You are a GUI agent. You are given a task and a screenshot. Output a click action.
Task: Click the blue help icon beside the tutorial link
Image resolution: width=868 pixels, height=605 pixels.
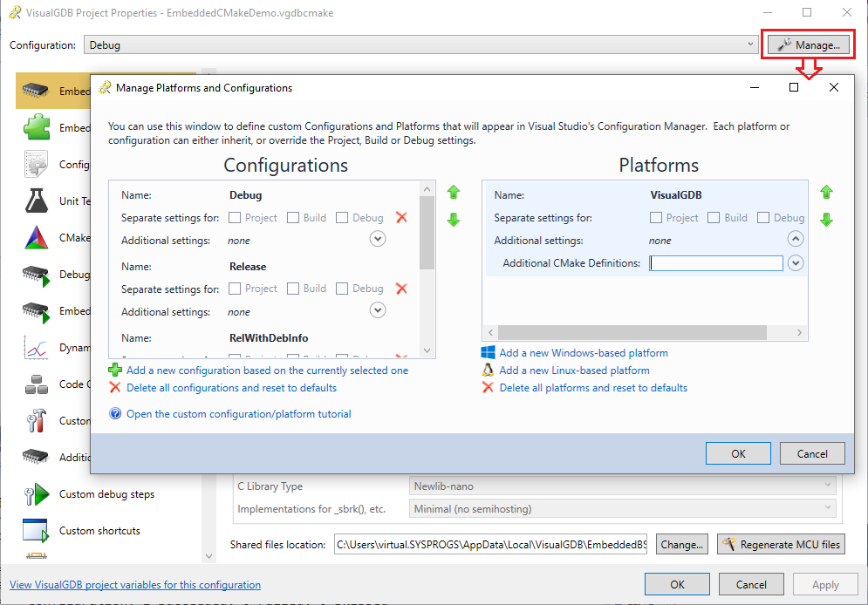115,414
